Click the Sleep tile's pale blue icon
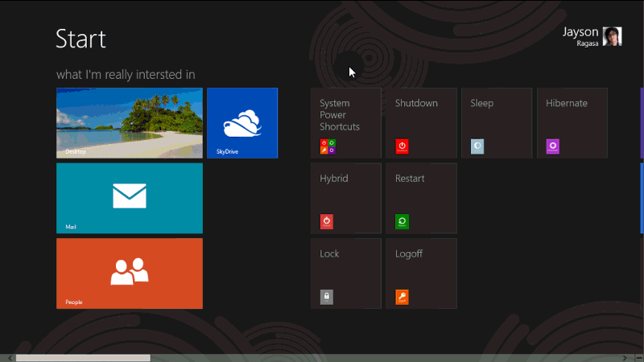Viewport: 644px width, 362px height. pos(477,146)
